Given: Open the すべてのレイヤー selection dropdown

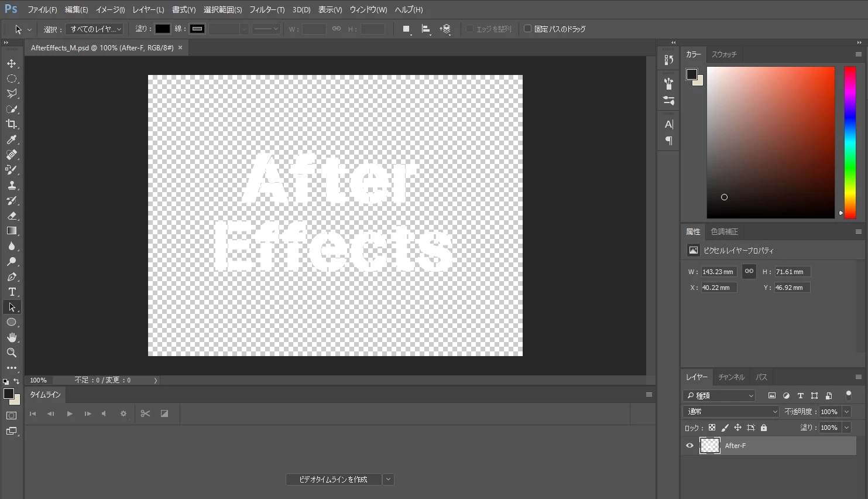Looking at the screenshot, I should (94, 29).
